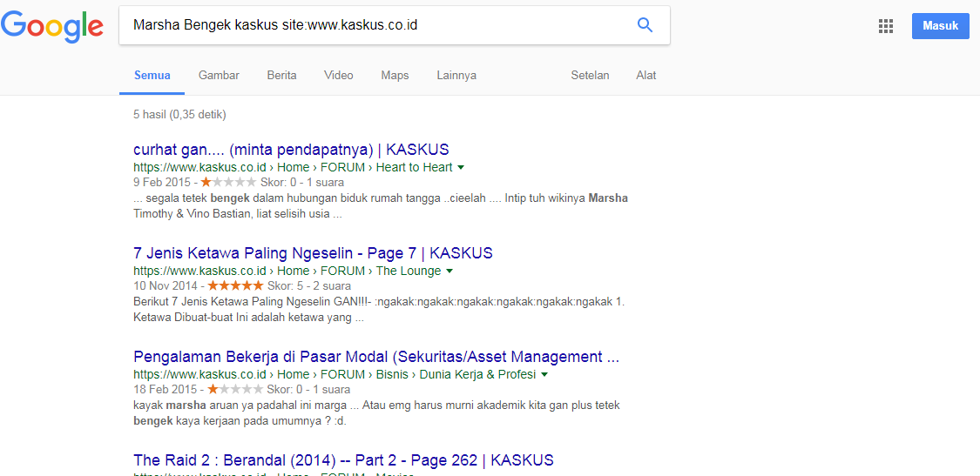The image size is (980, 476).
Task: Switch to the Maps tab
Action: point(395,76)
